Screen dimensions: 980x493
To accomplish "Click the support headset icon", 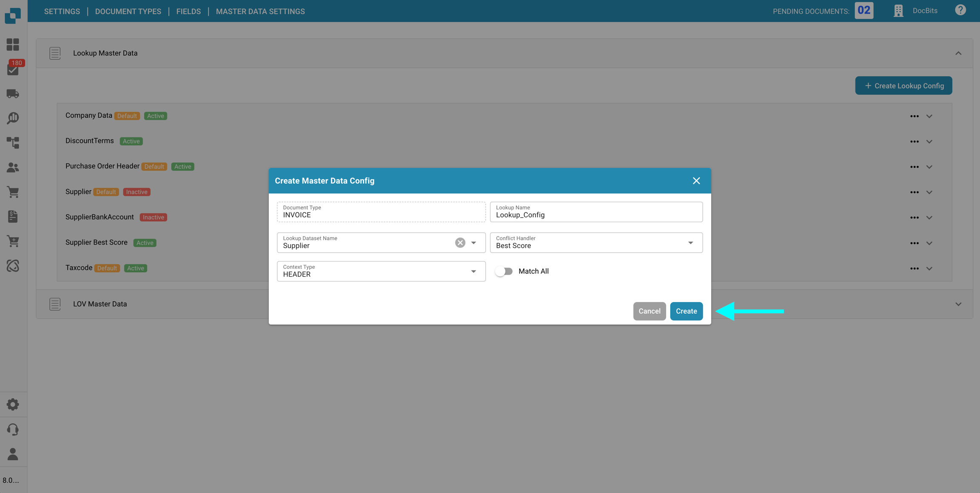I will [13, 429].
